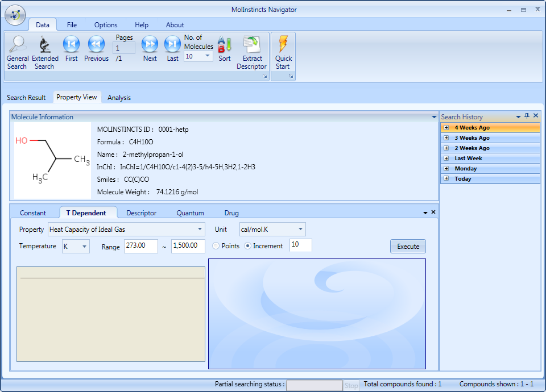
Task: Open the Descriptor tab
Action: 142,213
